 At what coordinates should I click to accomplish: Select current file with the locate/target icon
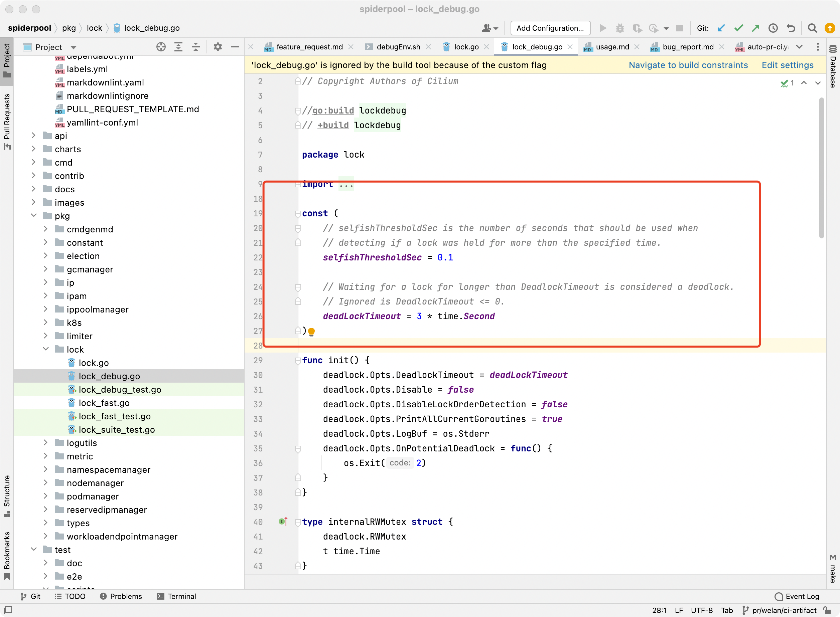click(x=161, y=47)
